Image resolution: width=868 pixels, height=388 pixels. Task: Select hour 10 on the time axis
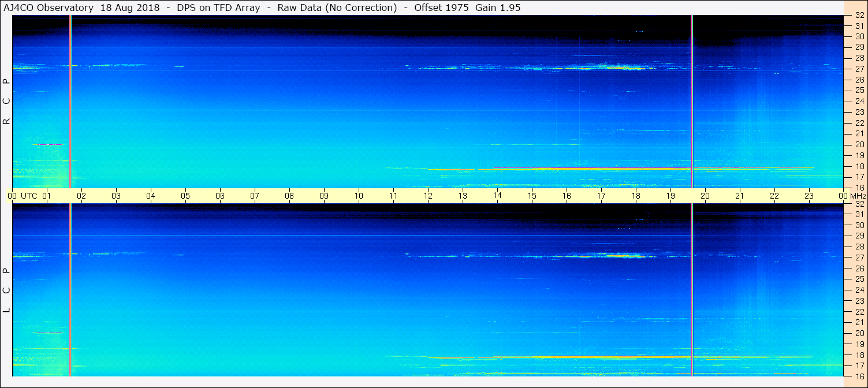pyautogui.click(x=359, y=196)
